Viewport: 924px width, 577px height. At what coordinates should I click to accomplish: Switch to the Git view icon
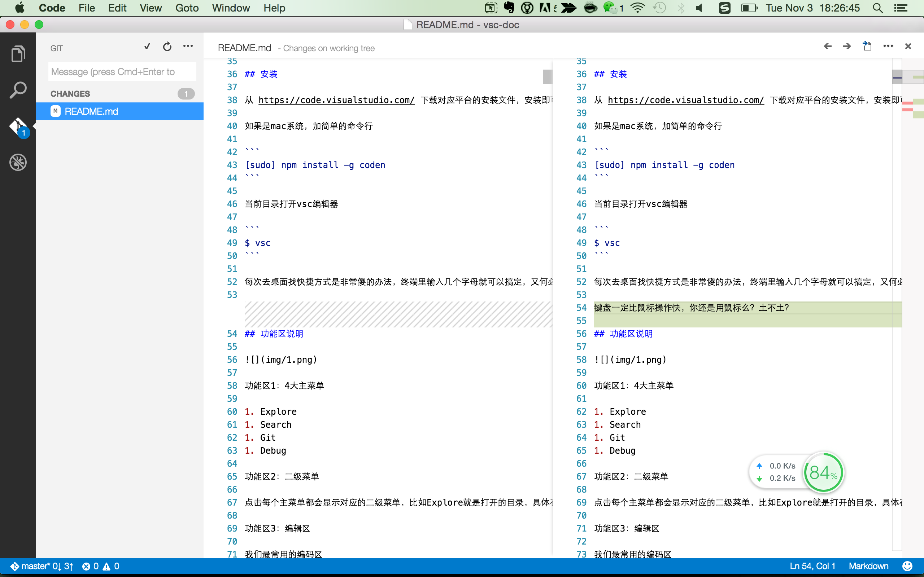tap(18, 127)
